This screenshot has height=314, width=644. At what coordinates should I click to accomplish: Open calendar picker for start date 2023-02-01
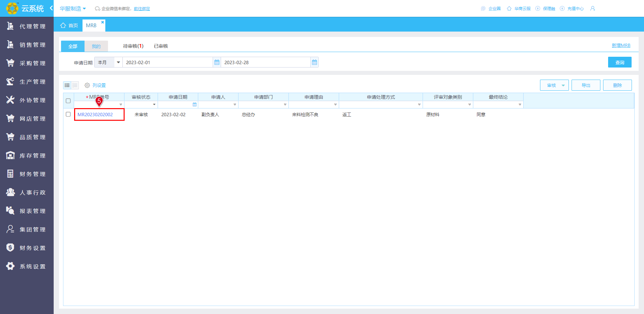[217, 62]
